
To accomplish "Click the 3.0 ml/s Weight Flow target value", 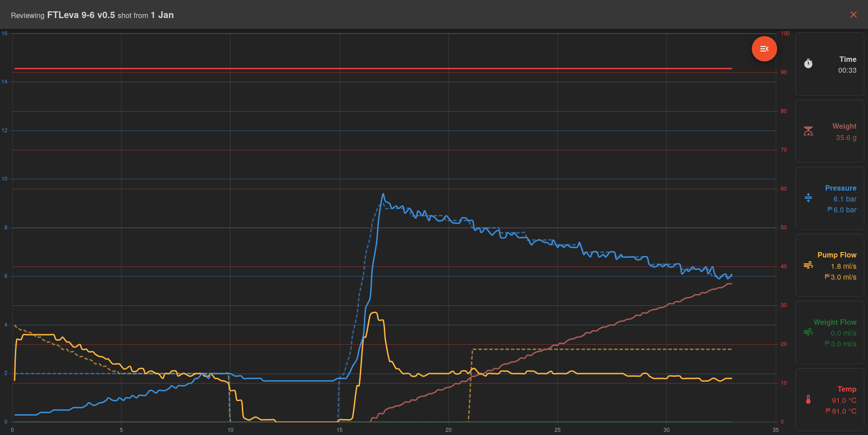I will coord(843,344).
